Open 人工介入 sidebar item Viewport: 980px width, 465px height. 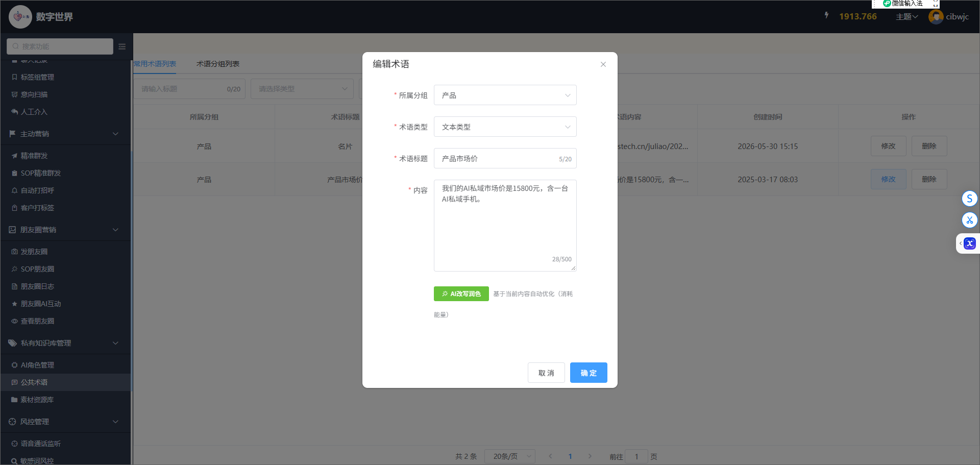(34, 112)
